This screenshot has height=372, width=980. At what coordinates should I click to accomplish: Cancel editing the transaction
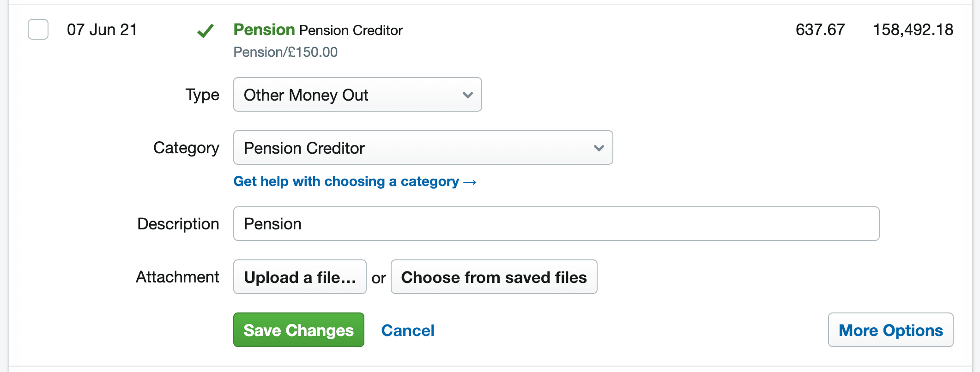tap(407, 330)
